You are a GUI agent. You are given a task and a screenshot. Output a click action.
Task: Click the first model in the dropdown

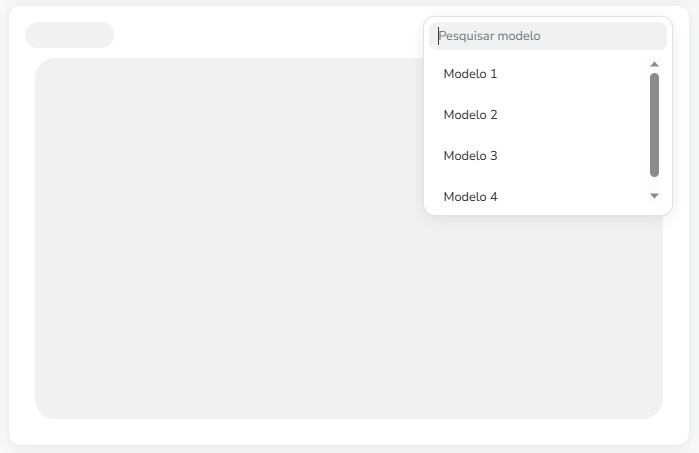point(470,74)
